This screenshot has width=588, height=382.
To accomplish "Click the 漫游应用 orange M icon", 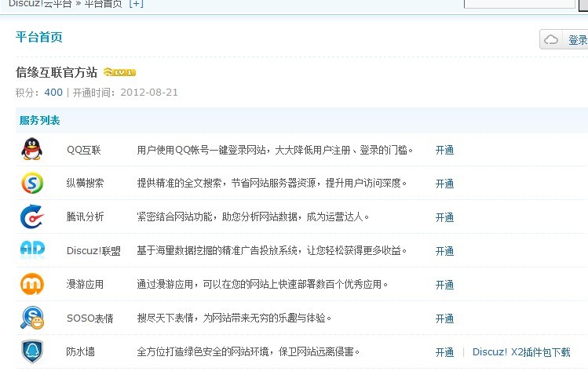I will [32, 284].
